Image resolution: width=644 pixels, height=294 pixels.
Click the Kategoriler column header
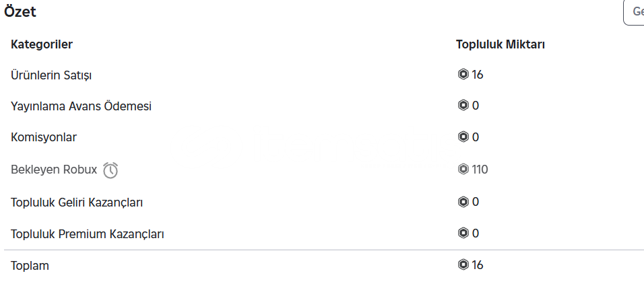(42, 44)
